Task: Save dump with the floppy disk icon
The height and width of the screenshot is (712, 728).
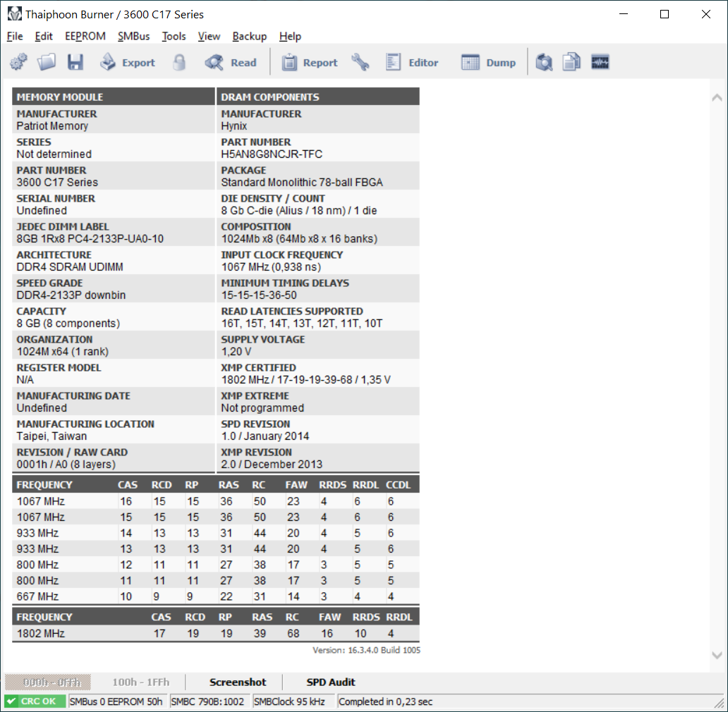Action: click(x=75, y=62)
